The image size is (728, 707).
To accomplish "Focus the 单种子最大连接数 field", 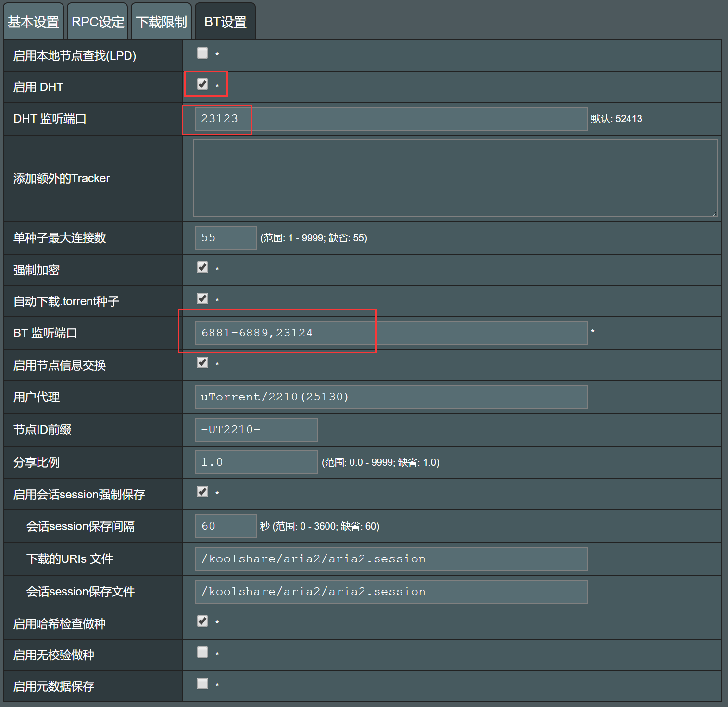I will [225, 238].
